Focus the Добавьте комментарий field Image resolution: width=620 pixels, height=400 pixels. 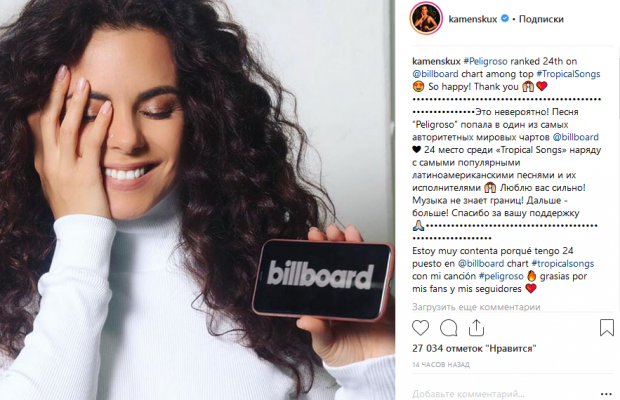502,394
